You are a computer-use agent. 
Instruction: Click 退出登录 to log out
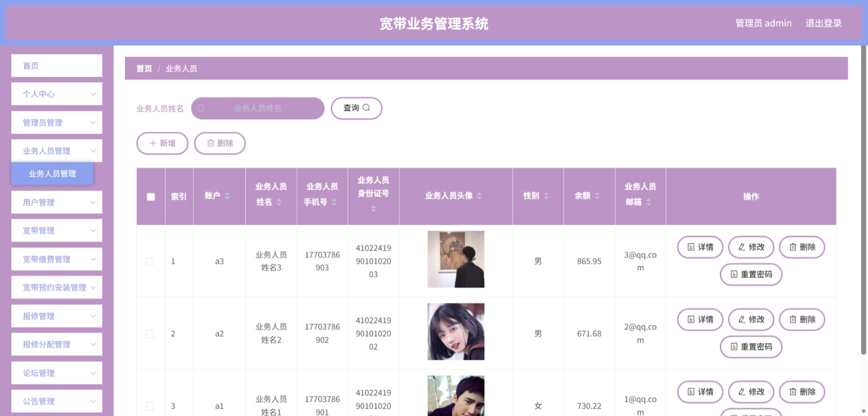point(823,23)
